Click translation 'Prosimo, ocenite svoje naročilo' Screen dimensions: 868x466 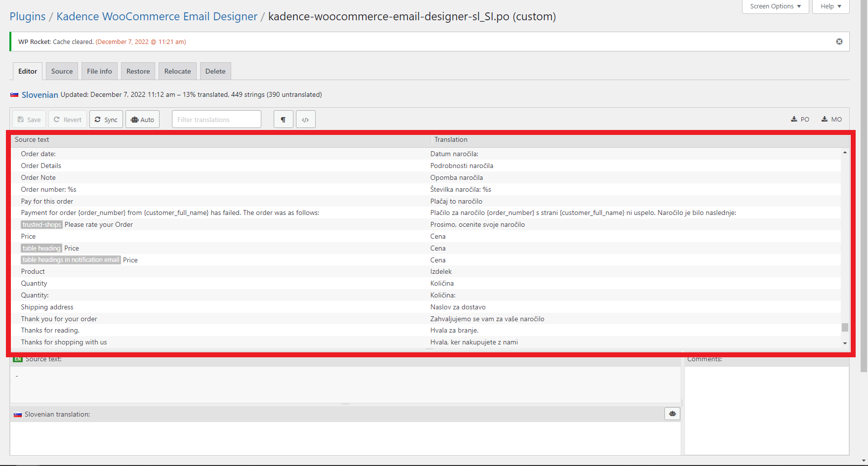tap(477, 224)
